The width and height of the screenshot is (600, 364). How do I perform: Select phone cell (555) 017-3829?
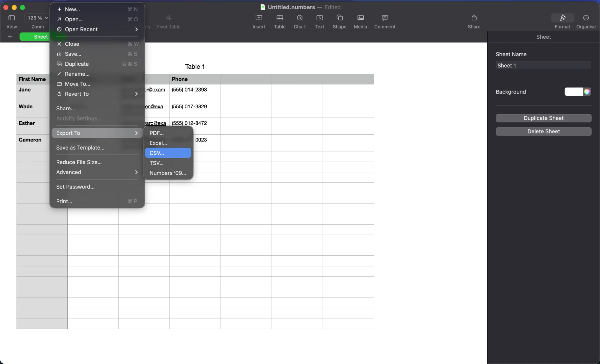coord(195,109)
